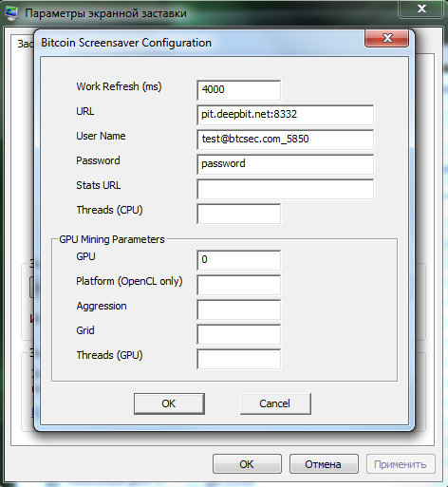This screenshot has height=487, width=448.
Task: Select the User Name text field
Action: click(285, 140)
